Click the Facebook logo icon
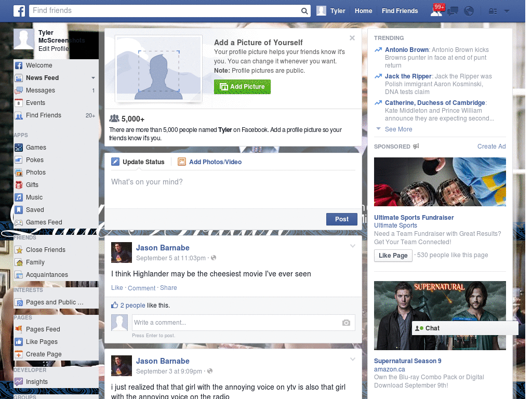 pyautogui.click(x=19, y=11)
